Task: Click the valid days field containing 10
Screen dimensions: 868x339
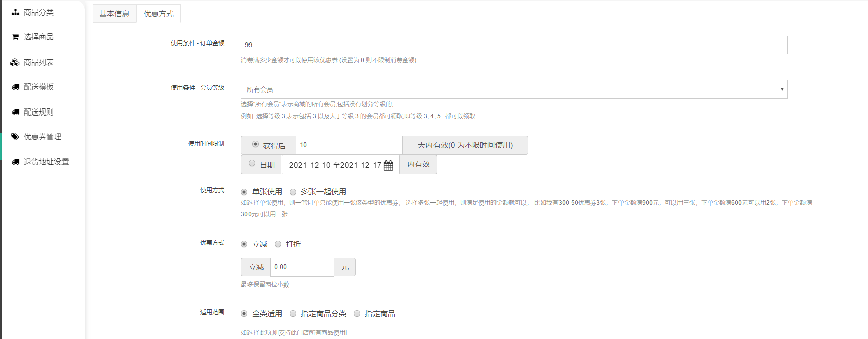Action: pos(349,145)
